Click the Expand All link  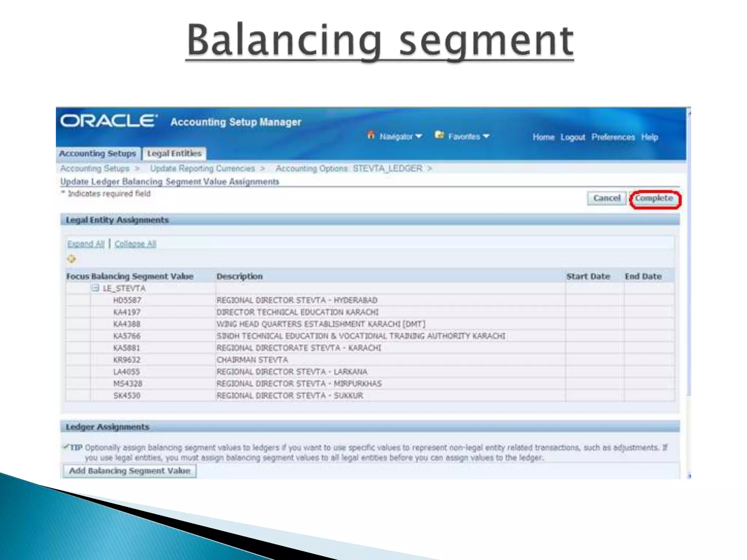(86, 244)
